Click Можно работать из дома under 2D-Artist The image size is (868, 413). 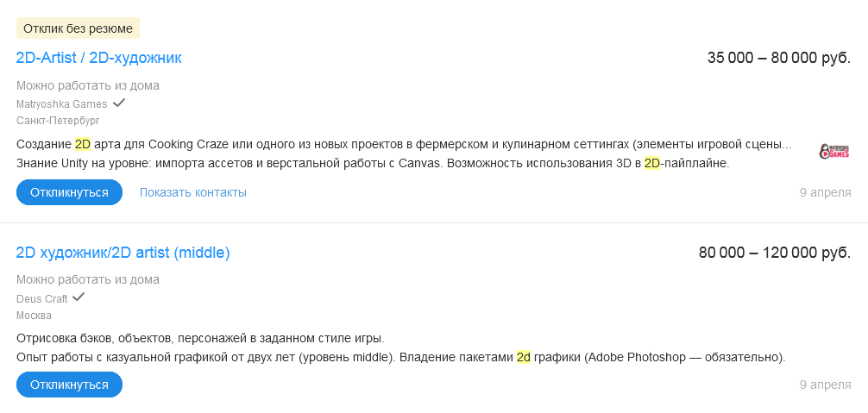(87, 85)
